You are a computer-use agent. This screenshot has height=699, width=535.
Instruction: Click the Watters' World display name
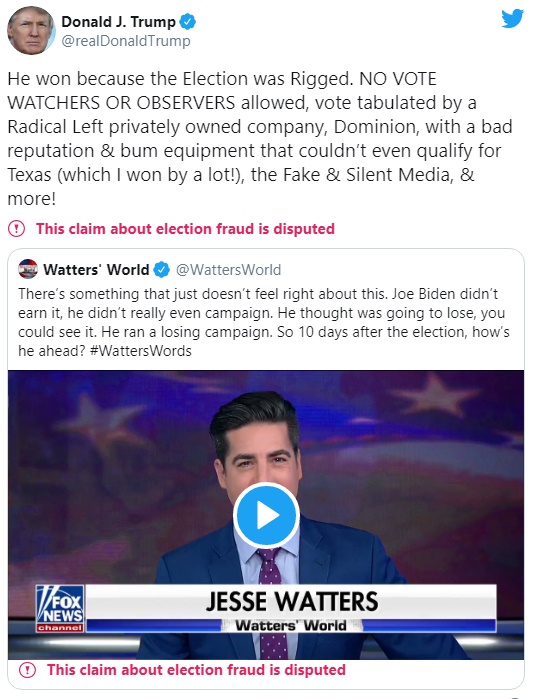pos(96,270)
